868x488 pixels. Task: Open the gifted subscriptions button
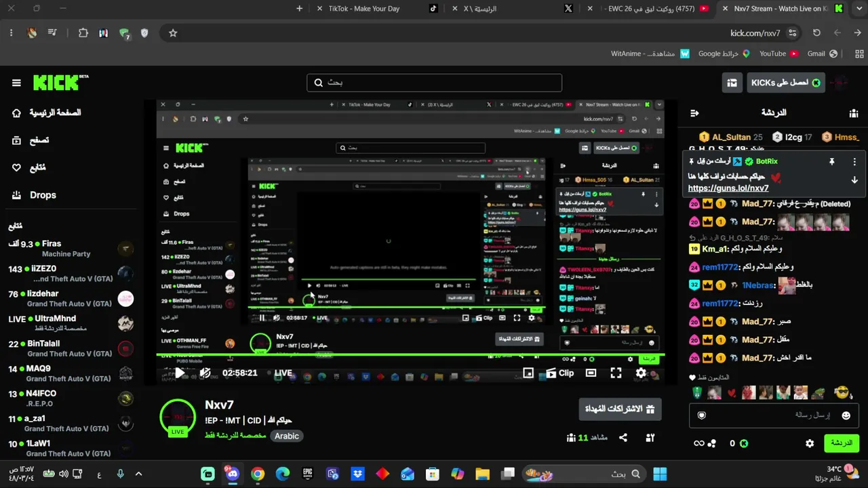pyautogui.click(x=620, y=409)
